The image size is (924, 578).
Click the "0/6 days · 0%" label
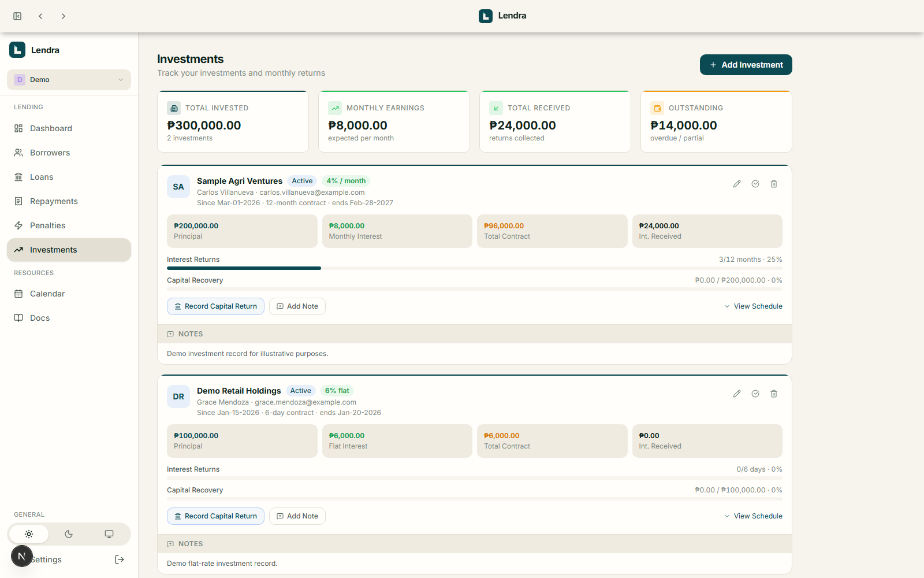pyautogui.click(x=759, y=469)
